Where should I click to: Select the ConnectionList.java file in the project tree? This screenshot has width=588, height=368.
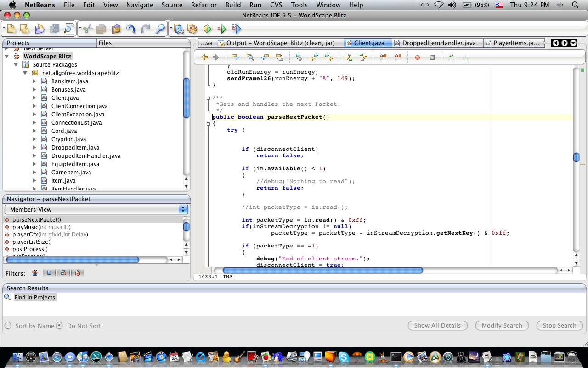point(76,122)
